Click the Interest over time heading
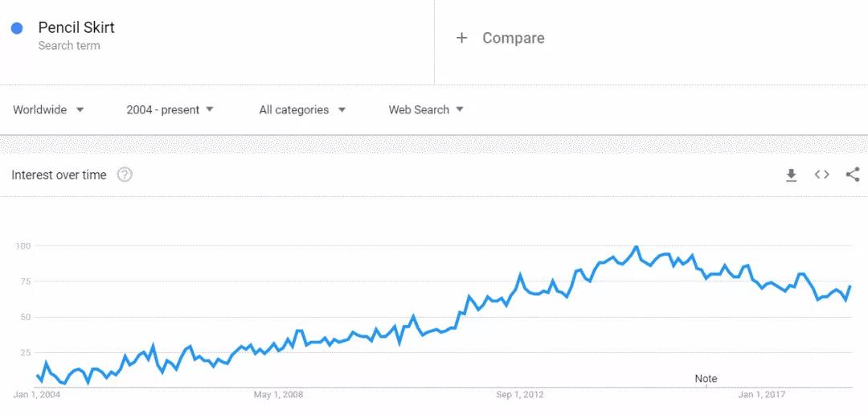 tap(59, 175)
